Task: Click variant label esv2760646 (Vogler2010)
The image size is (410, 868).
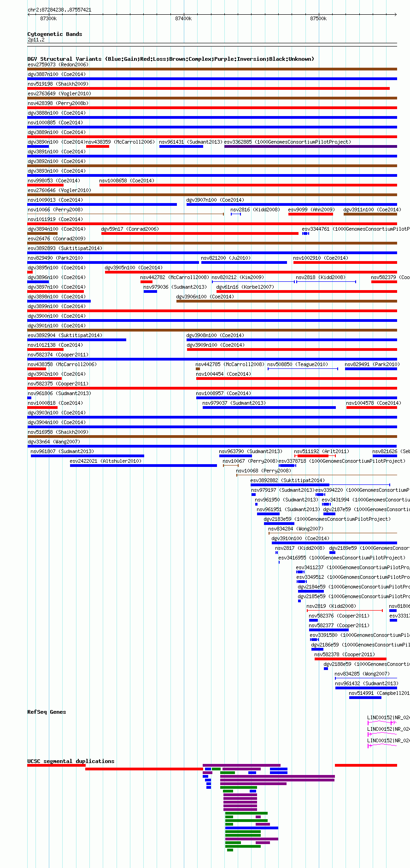Action: coord(59,190)
